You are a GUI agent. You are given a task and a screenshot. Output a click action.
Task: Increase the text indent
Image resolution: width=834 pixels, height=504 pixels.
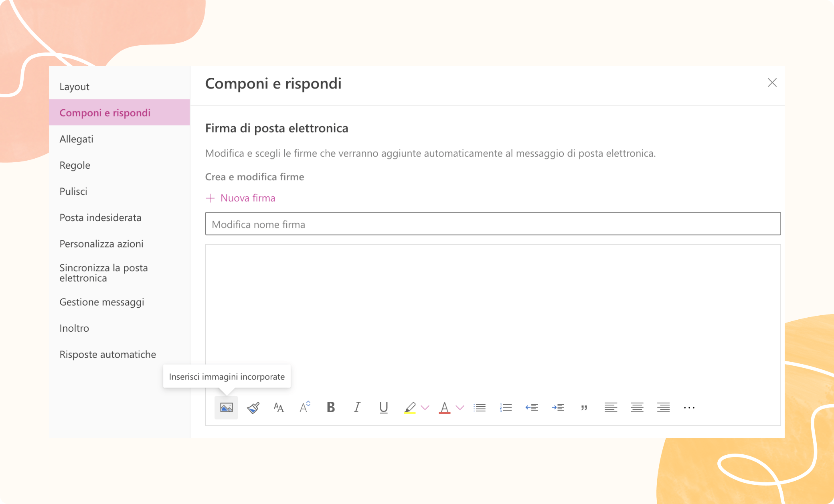tap(558, 407)
